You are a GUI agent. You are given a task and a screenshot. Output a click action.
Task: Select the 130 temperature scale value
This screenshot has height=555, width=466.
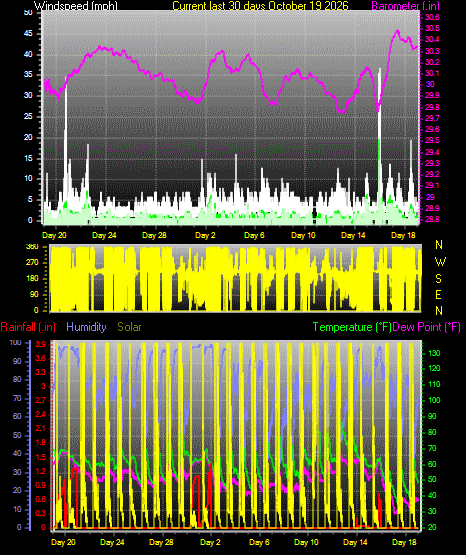[x=434, y=353]
